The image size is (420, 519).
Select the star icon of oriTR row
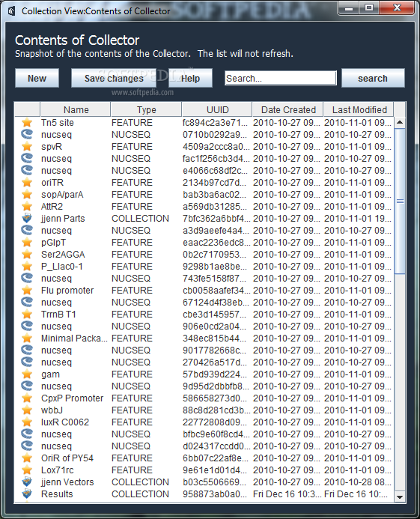pos(27,183)
